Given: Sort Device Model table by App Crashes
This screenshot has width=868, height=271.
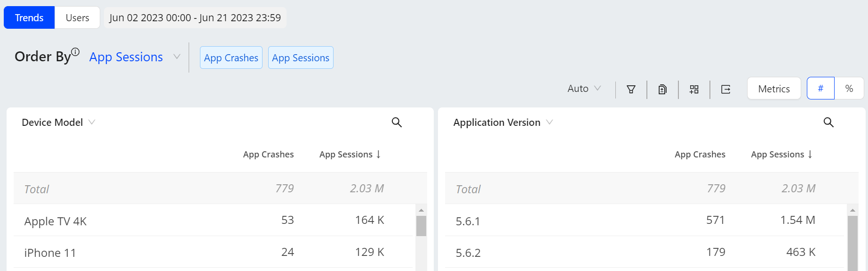Looking at the screenshot, I should click(x=268, y=154).
